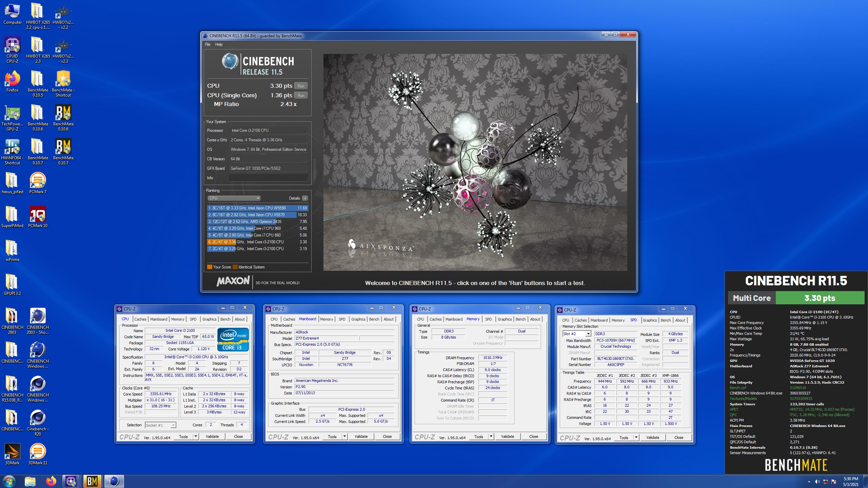Open TechPowerUp GPU-Z desktop icon
This screenshot has width=868, height=488.
point(13,118)
